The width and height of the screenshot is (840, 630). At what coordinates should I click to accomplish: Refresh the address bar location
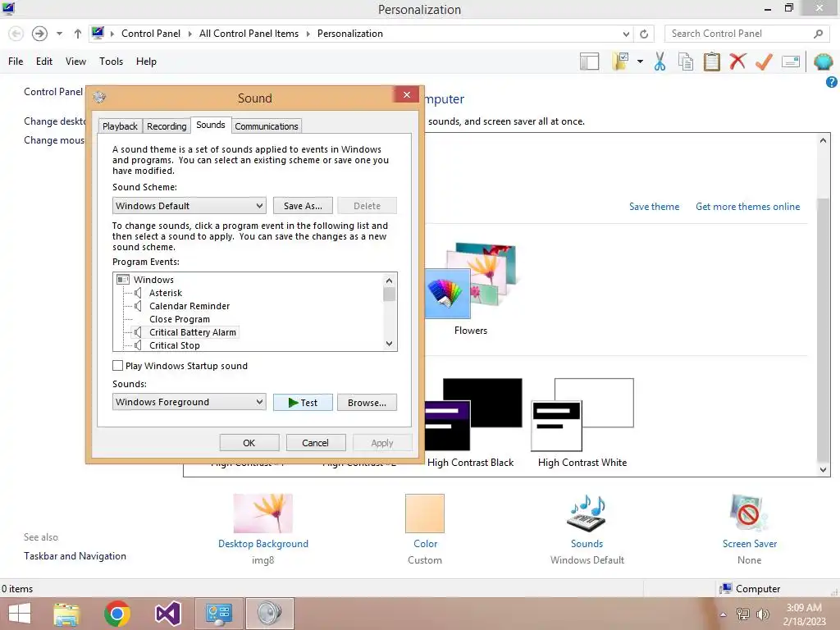644,34
